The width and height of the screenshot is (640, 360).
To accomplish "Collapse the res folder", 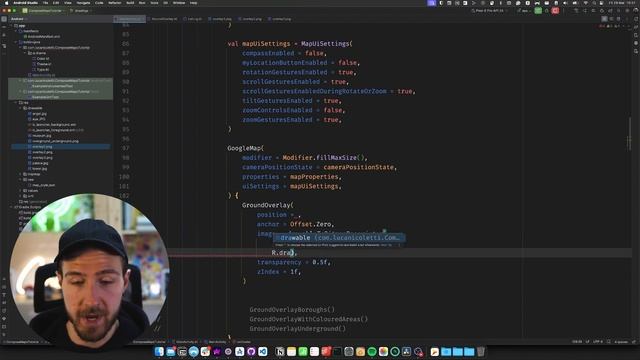I will (16, 102).
